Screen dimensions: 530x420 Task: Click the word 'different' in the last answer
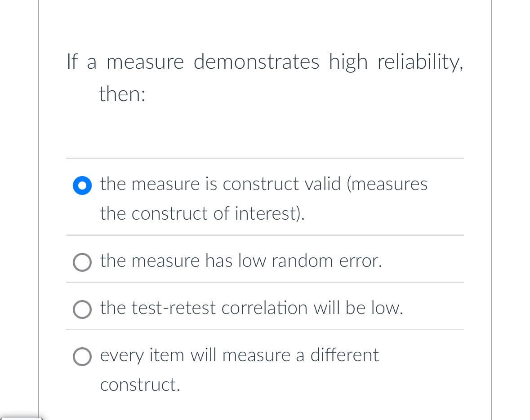pos(344,355)
